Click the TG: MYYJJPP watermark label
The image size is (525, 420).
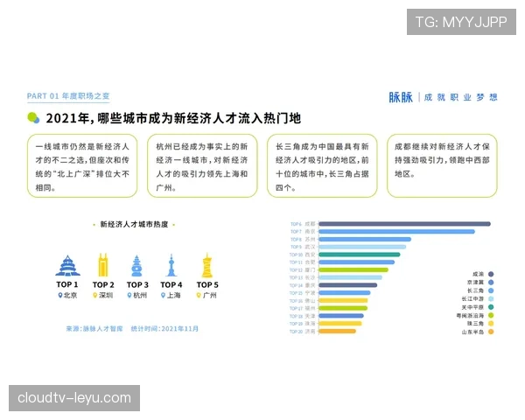(x=461, y=22)
